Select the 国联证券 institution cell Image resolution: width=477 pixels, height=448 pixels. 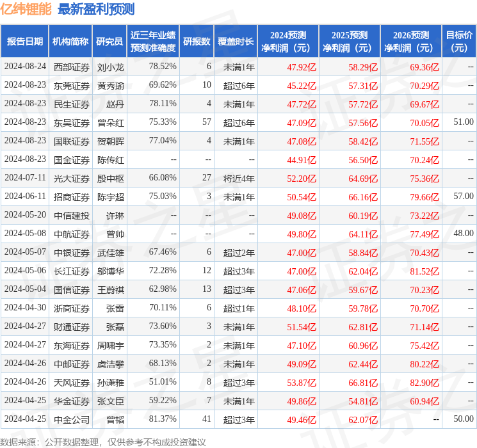(72, 141)
